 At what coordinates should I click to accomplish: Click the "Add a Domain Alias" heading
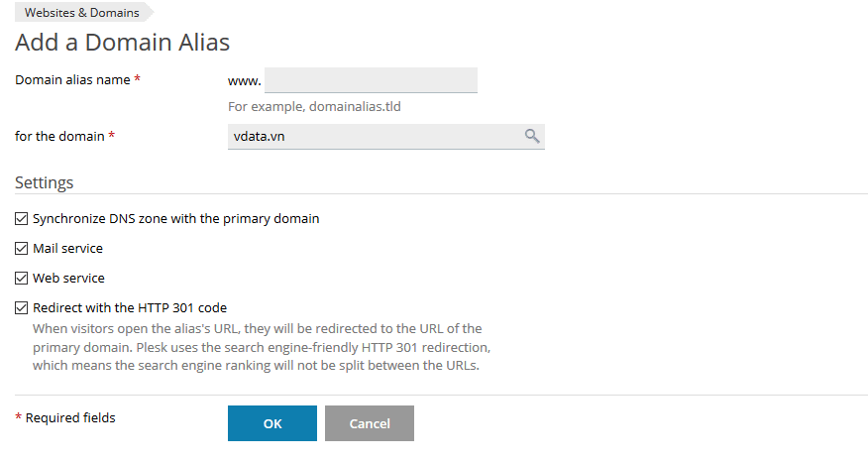coord(122,43)
